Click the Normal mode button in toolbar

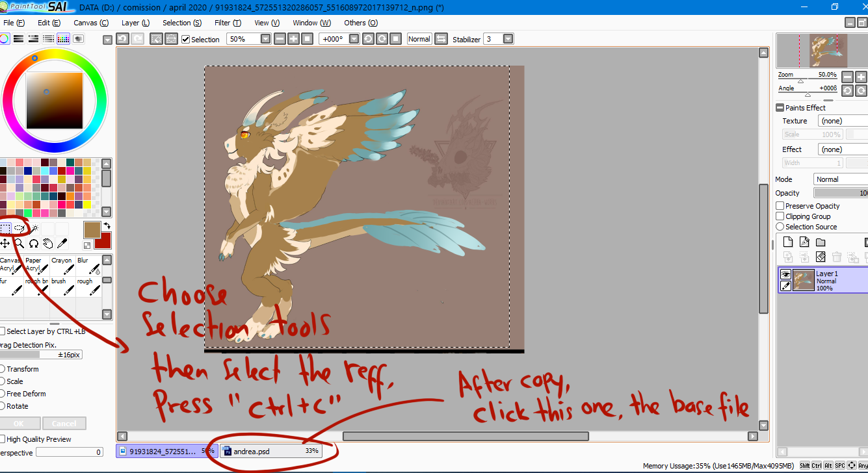click(419, 39)
